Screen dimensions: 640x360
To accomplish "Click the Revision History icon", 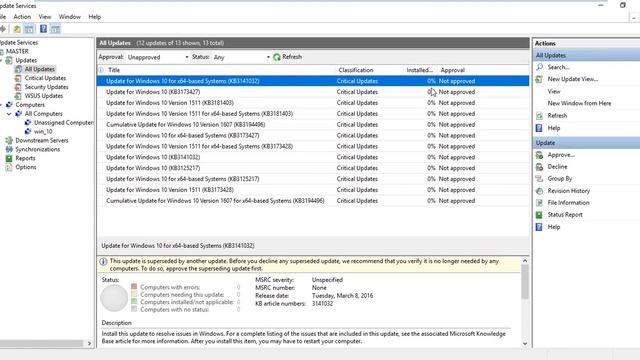I will [x=539, y=191].
